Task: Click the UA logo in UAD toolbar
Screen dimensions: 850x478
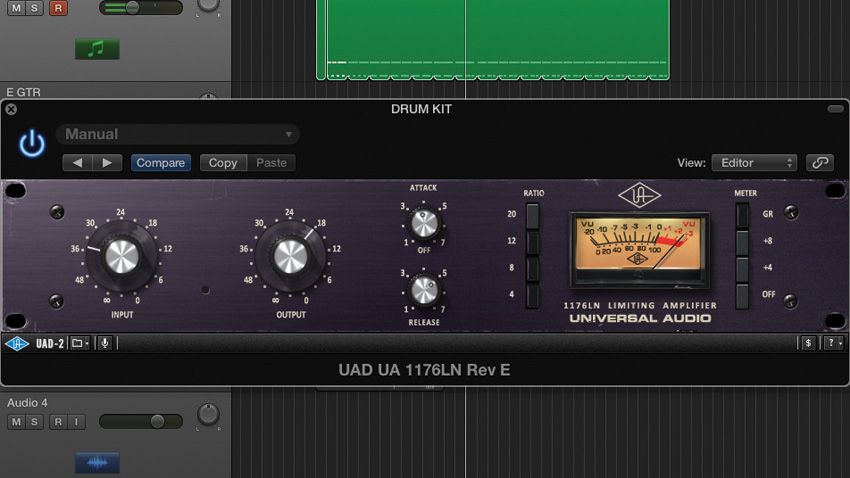Action: (x=17, y=344)
